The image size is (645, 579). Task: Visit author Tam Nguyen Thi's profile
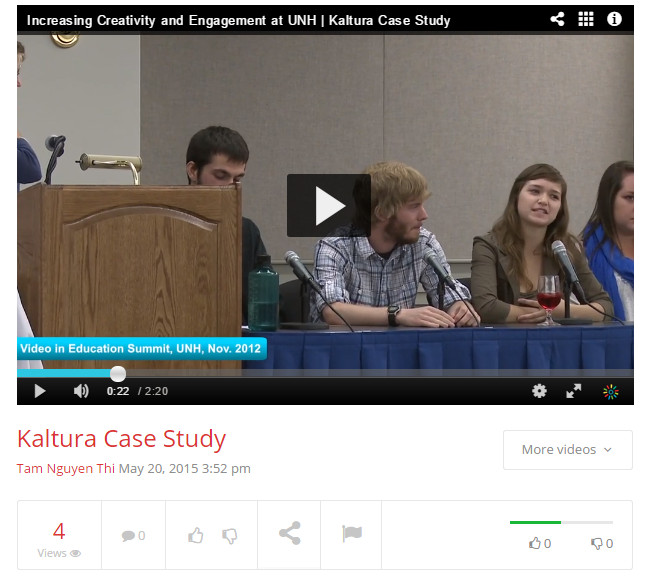[x=66, y=468]
